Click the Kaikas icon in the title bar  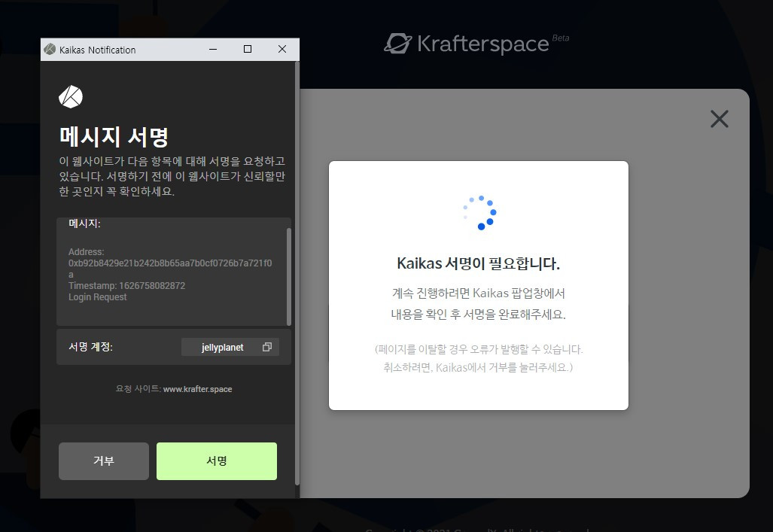point(50,50)
